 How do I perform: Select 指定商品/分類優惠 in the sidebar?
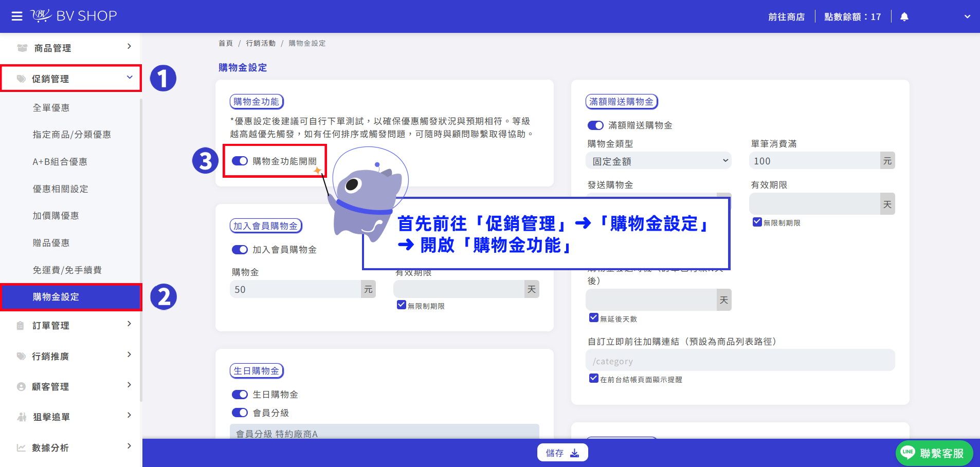pos(71,135)
